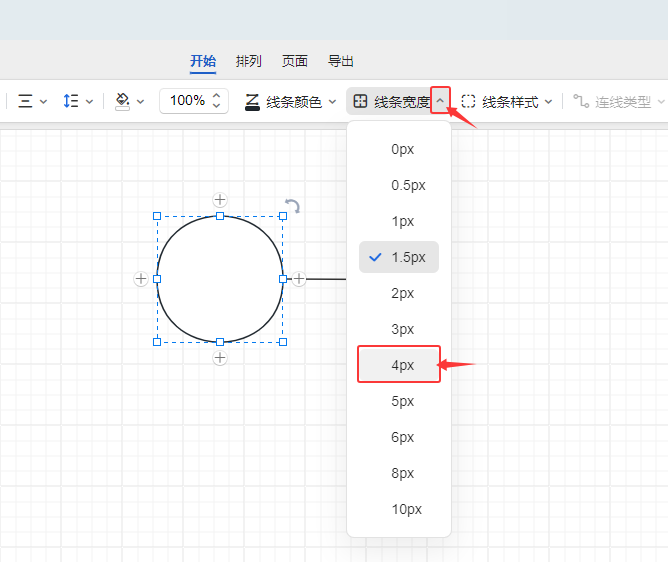
Task: Open the fill color dropdown arrow
Action: click(141, 101)
